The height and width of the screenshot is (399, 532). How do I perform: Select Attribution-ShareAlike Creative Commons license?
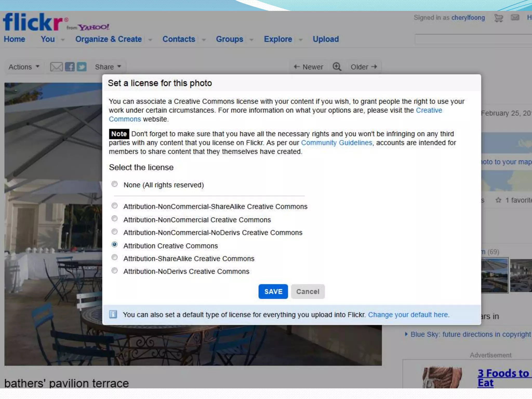(114, 257)
